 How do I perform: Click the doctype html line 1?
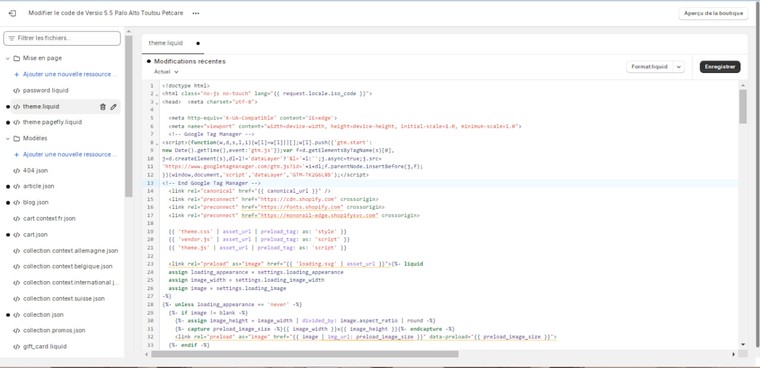(x=186, y=86)
